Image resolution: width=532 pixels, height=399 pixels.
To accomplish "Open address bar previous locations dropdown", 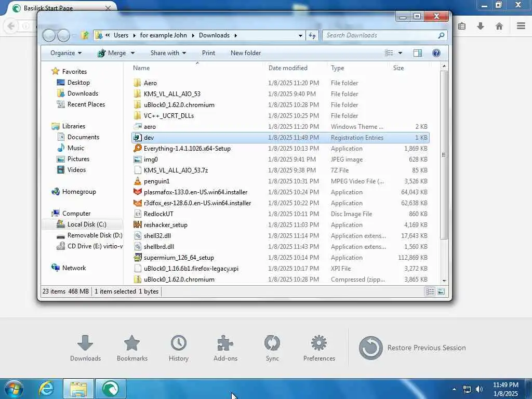I will pos(300,35).
